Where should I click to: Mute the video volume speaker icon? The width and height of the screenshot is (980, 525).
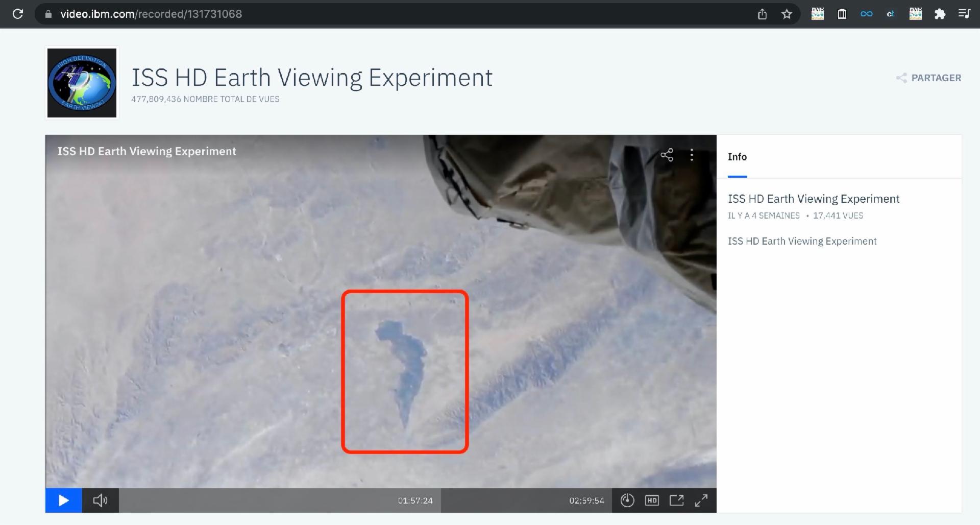point(100,500)
